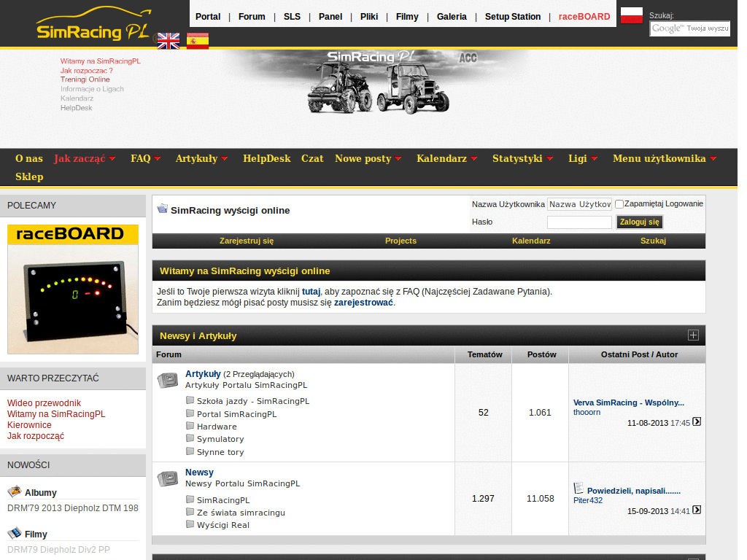The height and width of the screenshot is (560, 747).
Task: Select the Polish flag language icon
Action: pyautogui.click(x=632, y=15)
